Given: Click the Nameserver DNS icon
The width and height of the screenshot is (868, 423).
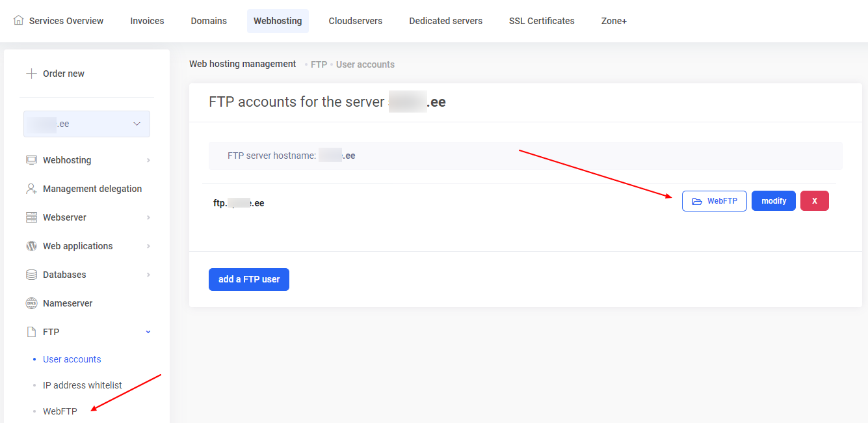Looking at the screenshot, I should [x=31, y=303].
